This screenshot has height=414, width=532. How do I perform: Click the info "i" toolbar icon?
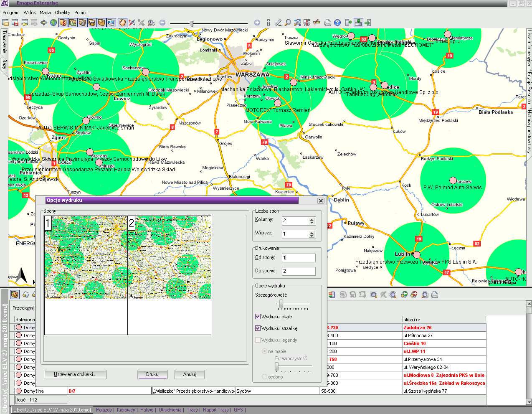click(268, 23)
